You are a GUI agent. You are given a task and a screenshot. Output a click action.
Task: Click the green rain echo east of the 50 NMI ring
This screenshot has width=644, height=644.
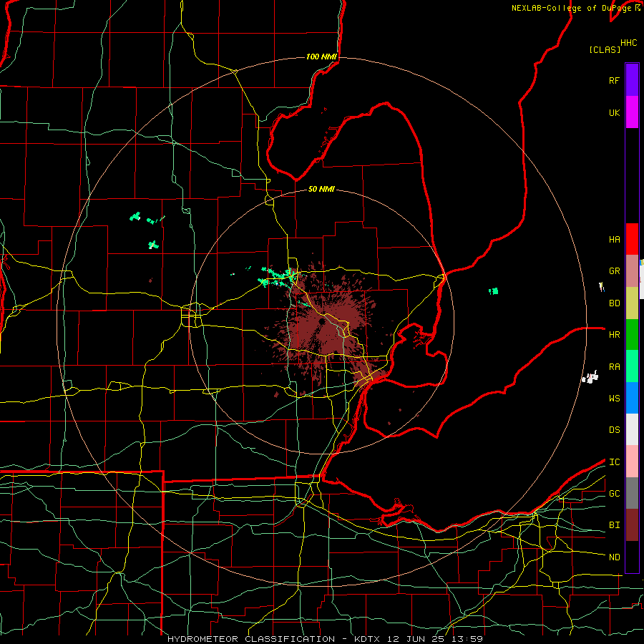[494, 291]
